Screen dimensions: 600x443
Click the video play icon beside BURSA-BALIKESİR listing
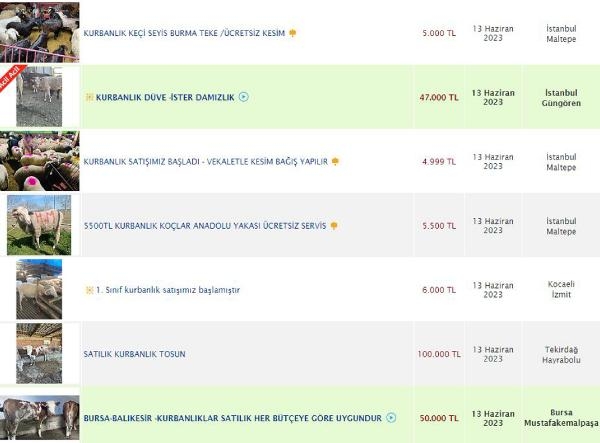point(391,418)
